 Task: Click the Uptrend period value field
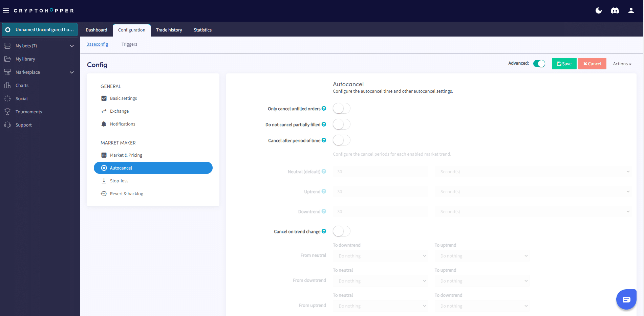click(380, 191)
